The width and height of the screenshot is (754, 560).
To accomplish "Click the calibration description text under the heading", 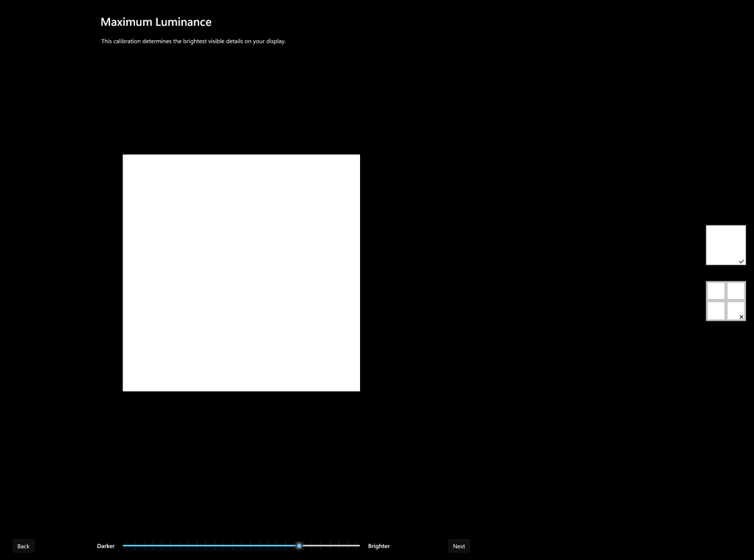I will pyautogui.click(x=194, y=41).
